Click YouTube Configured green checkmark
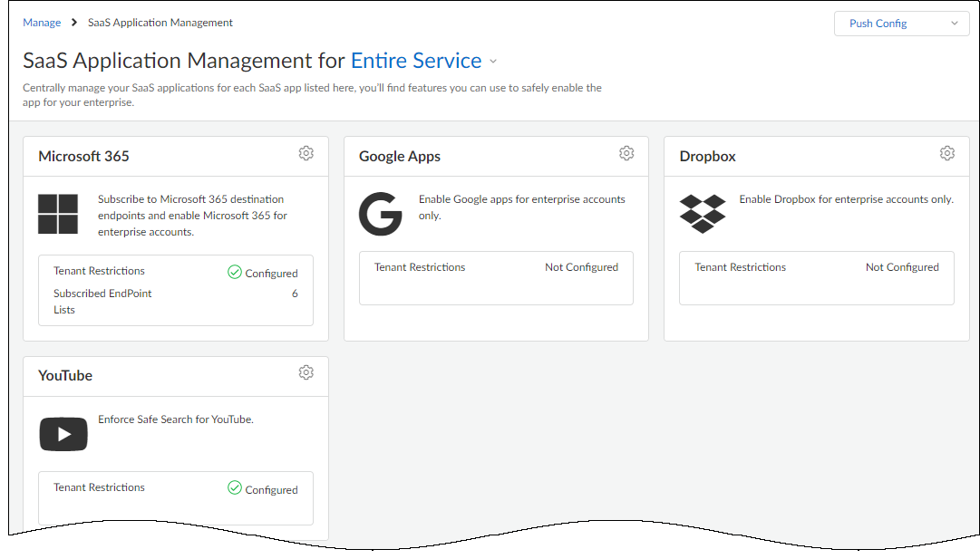 point(235,488)
